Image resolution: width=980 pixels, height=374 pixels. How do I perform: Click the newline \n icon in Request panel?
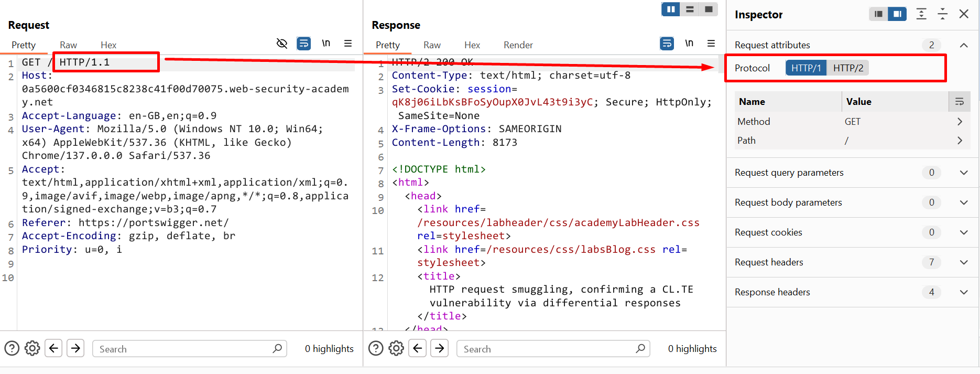pyautogui.click(x=326, y=44)
